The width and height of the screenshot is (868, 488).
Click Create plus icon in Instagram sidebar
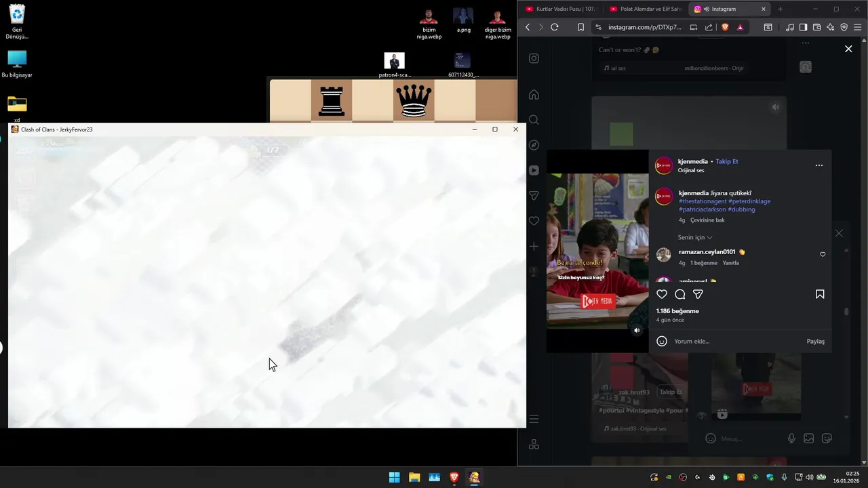pyautogui.click(x=534, y=246)
